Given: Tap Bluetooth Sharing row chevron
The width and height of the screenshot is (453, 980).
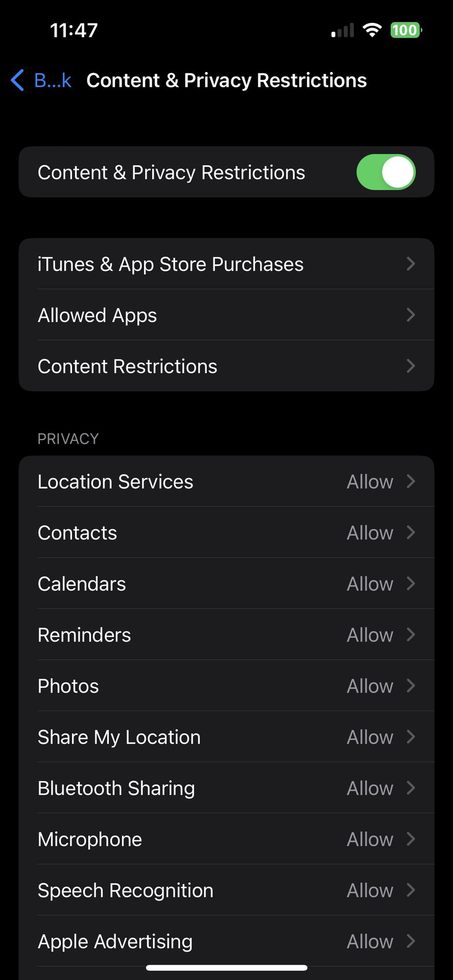Looking at the screenshot, I should pos(411,788).
